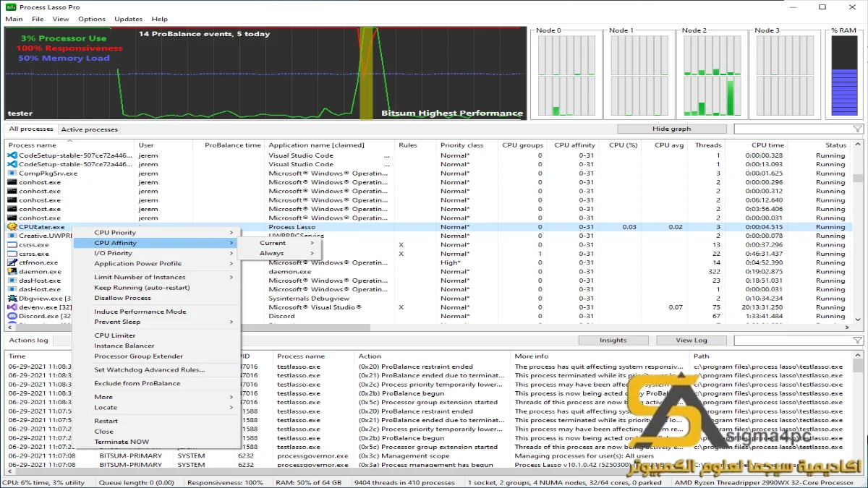Open the Options menu
The width and height of the screenshot is (868, 488).
[x=92, y=20]
